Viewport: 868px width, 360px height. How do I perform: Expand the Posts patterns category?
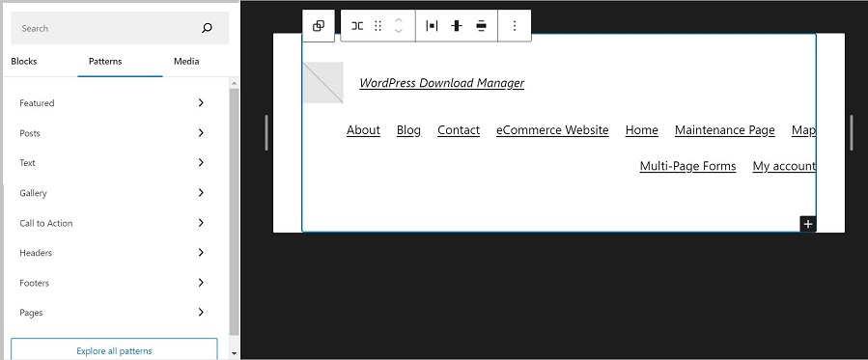(112, 133)
